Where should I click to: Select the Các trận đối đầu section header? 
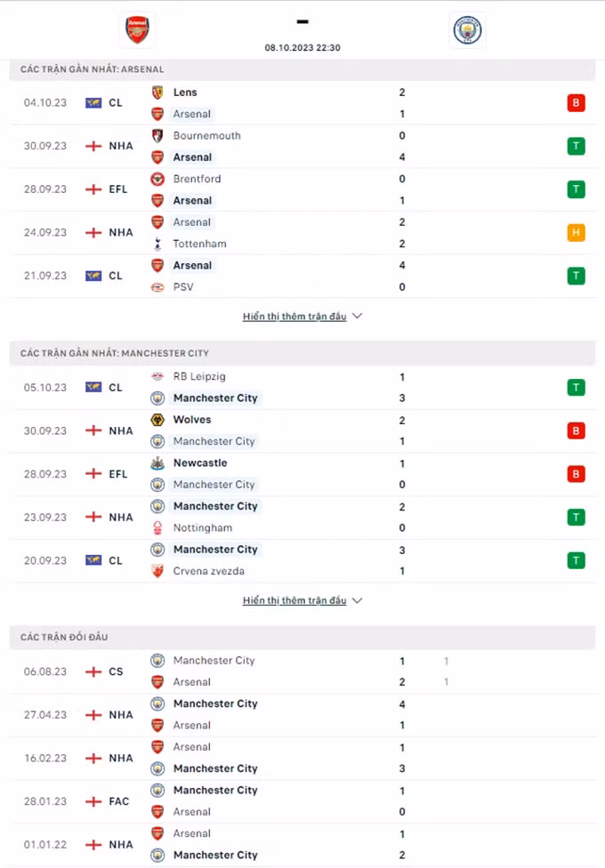[302, 637]
